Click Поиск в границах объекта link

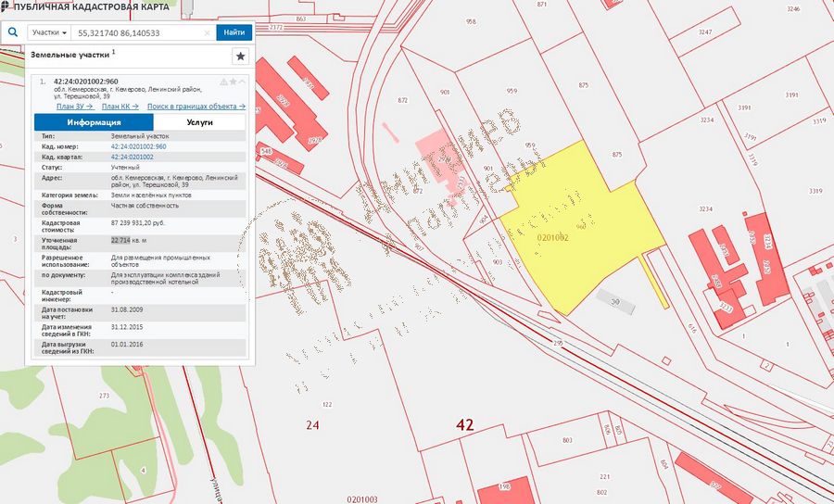click(196, 107)
